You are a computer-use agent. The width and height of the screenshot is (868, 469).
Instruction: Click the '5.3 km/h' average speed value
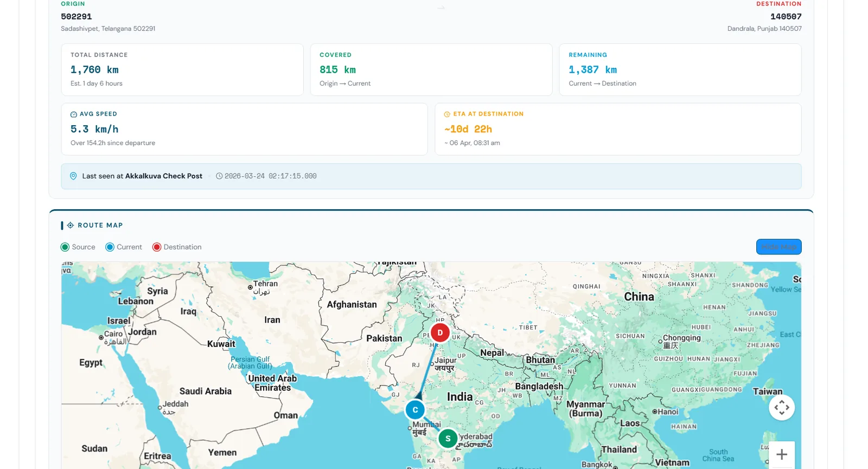[94, 129]
